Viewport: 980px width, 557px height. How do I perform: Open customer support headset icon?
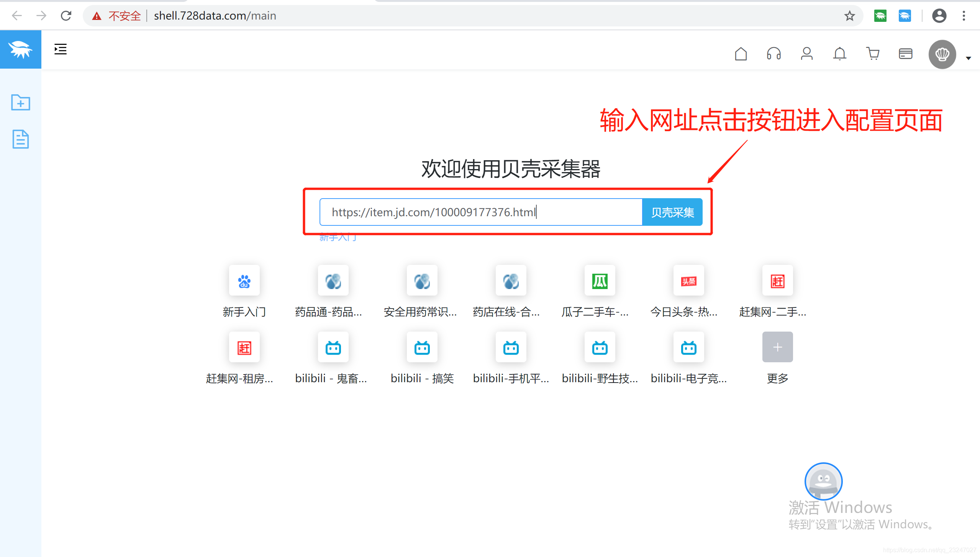click(x=774, y=54)
